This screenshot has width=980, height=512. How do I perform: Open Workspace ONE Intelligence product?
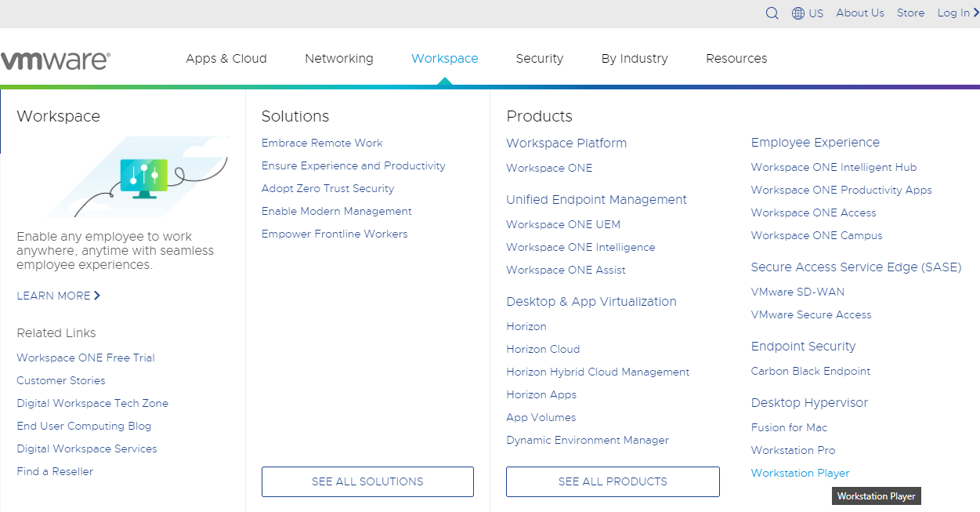(x=580, y=247)
